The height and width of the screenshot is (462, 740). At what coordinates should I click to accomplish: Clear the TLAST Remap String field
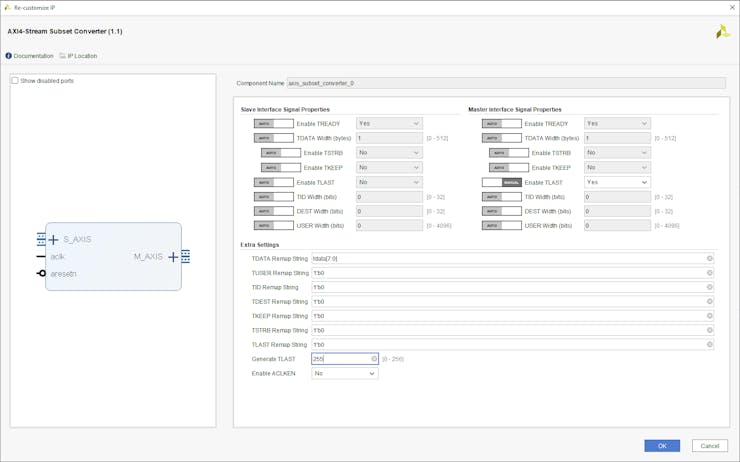click(710, 345)
